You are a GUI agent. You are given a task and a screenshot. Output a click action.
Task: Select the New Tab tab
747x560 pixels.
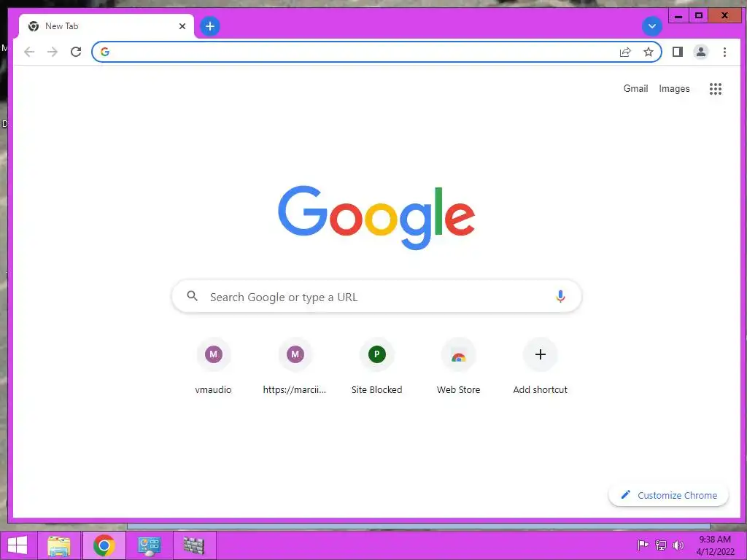pos(107,26)
